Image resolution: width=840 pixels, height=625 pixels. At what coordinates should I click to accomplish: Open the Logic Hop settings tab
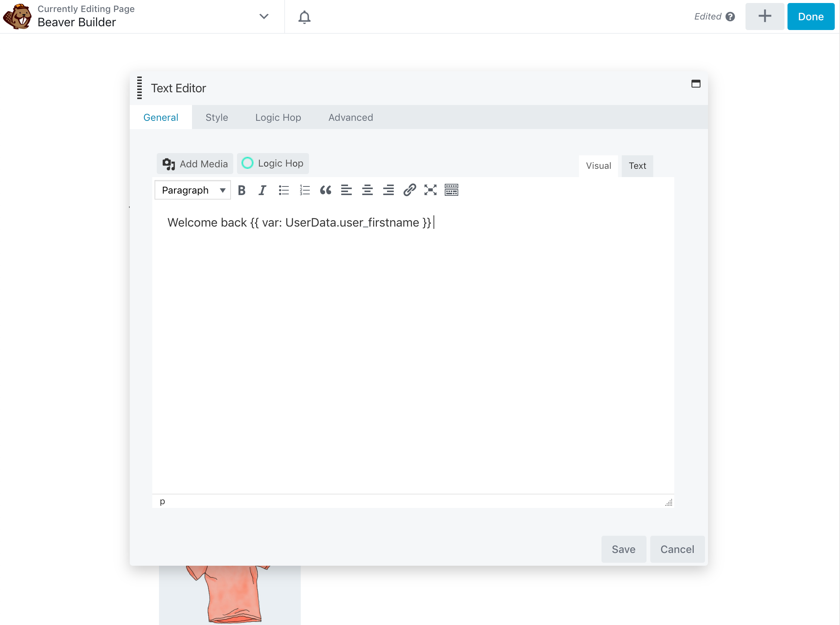(278, 117)
